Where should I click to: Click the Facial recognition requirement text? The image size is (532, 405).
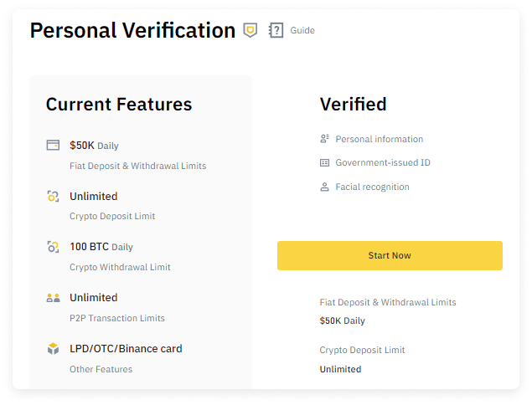click(x=372, y=187)
